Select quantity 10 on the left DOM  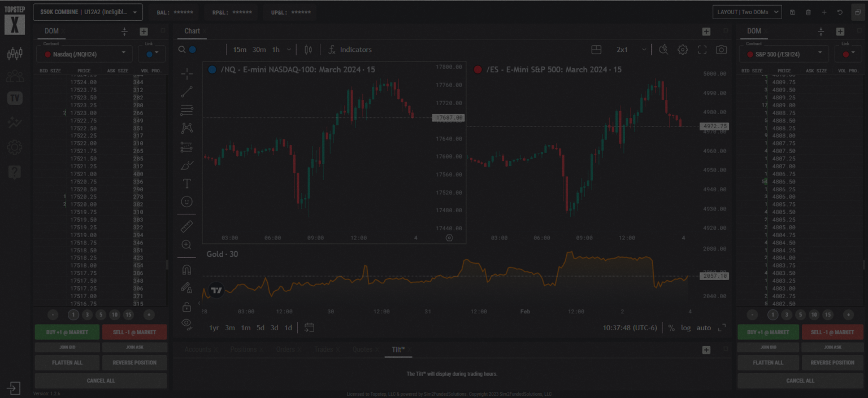[115, 314]
